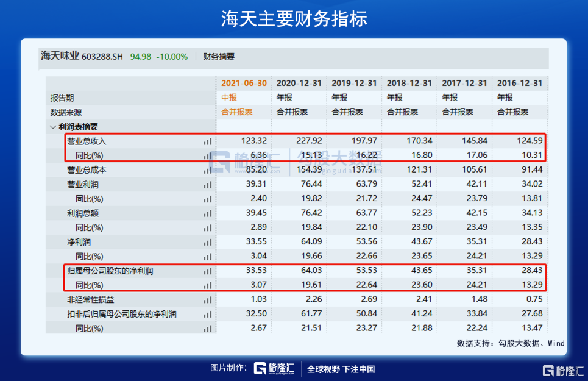The height and width of the screenshot is (381, 588).
Task: Click the 扣非后 net profit value 61.77
Action: pyautogui.click(x=311, y=313)
